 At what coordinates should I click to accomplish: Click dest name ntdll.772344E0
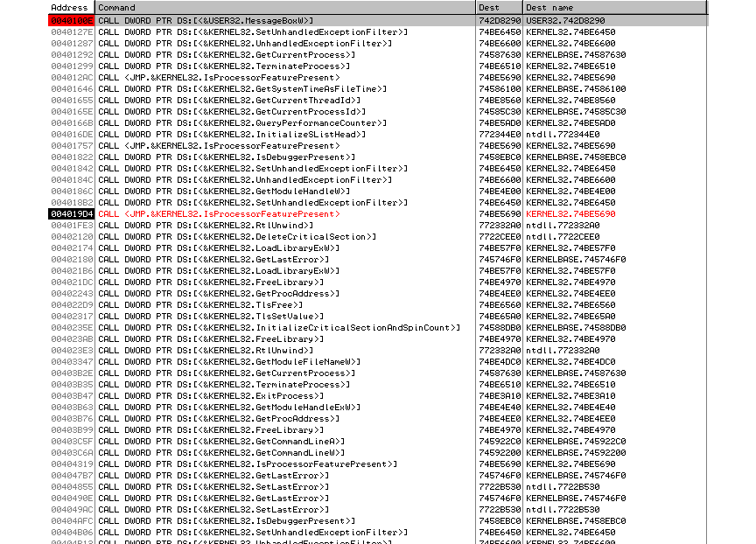pos(563,135)
